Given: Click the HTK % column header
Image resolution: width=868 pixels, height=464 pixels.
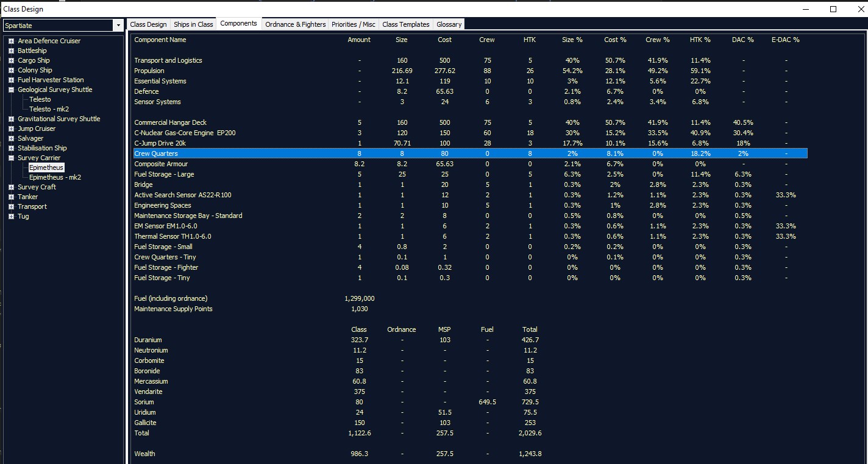Looking at the screenshot, I should click(x=700, y=40).
